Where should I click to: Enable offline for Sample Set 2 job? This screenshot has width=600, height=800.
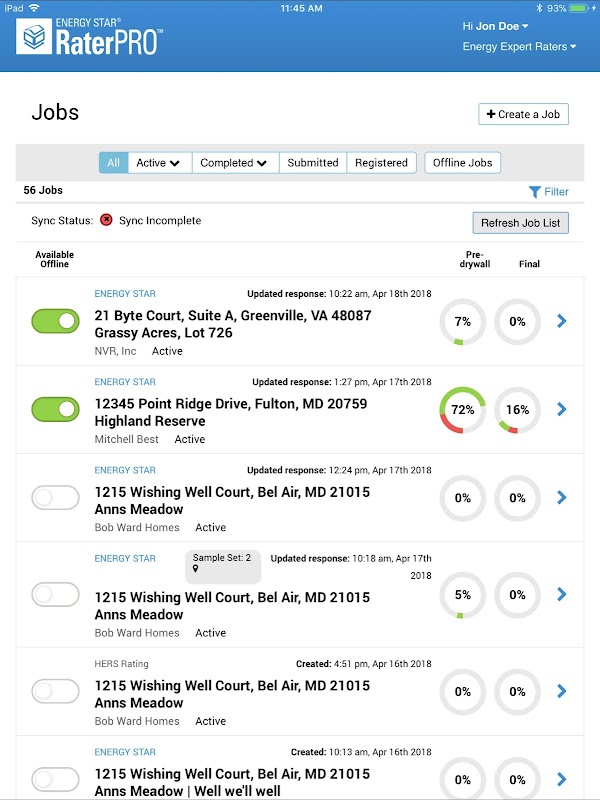(56, 594)
